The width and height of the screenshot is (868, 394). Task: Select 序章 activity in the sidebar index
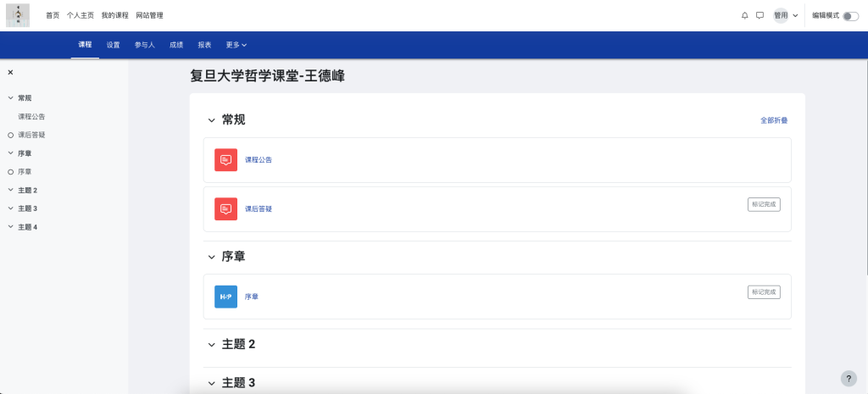point(25,172)
